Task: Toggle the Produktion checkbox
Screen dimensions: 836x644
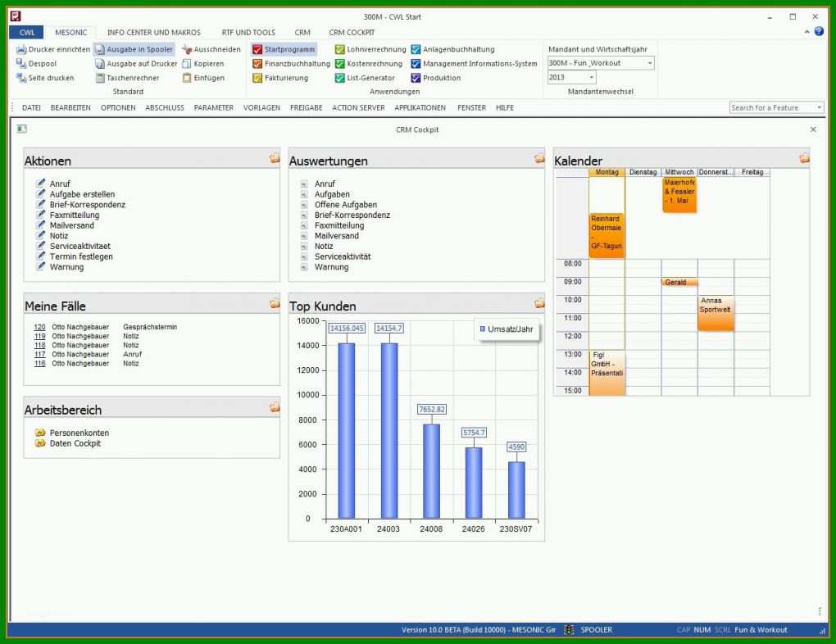Action: coord(416,78)
